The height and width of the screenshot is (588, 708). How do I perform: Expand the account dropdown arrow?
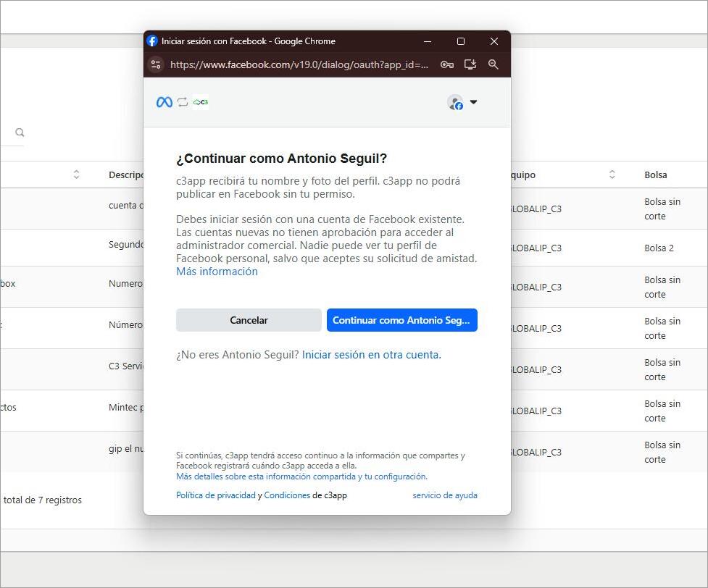click(x=474, y=102)
